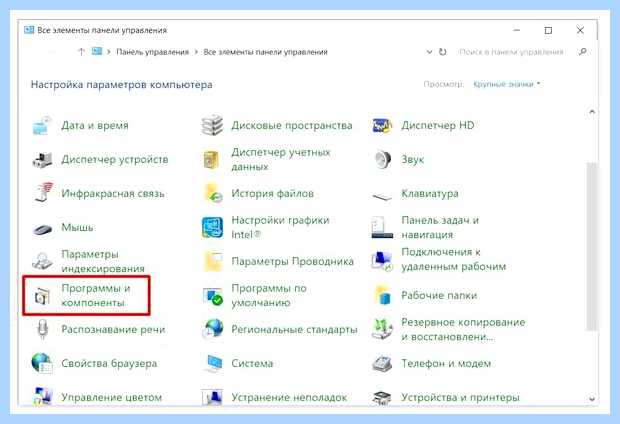Click 'Все элементы панели управления' breadcrumb
The height and width of the screenshot is (424, 620).
pos(265,52)
